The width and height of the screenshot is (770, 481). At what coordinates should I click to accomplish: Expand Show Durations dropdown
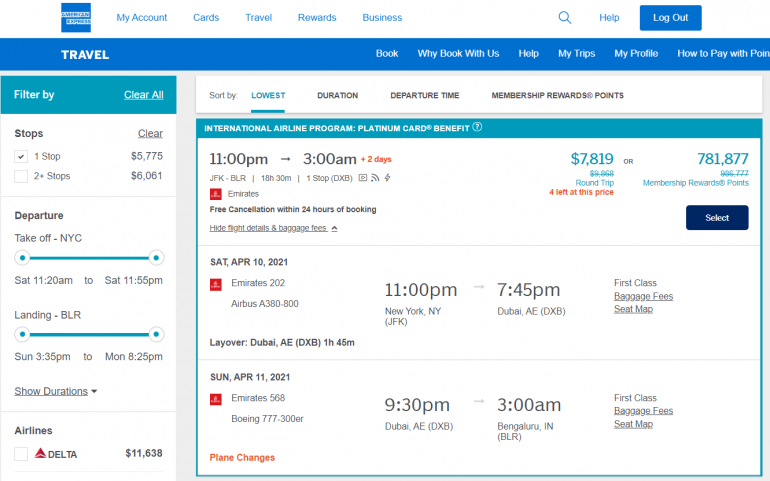56,391
